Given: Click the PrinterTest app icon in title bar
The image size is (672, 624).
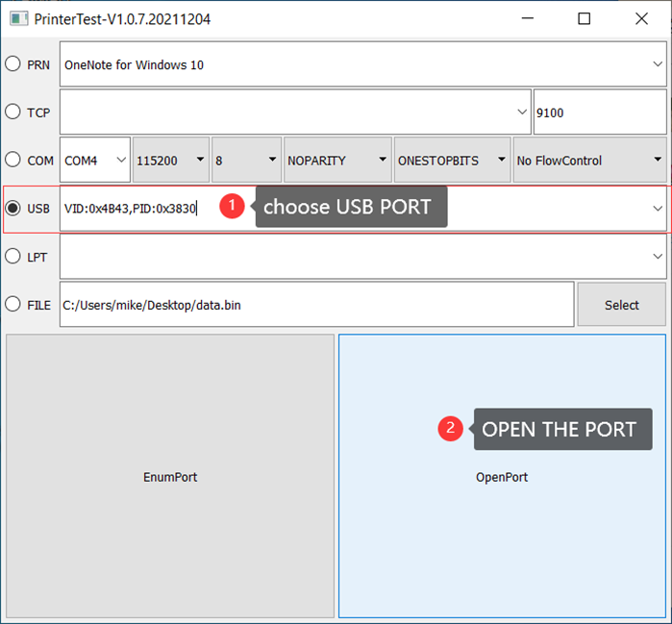Looking at the screenshot, I should point(18,19).
